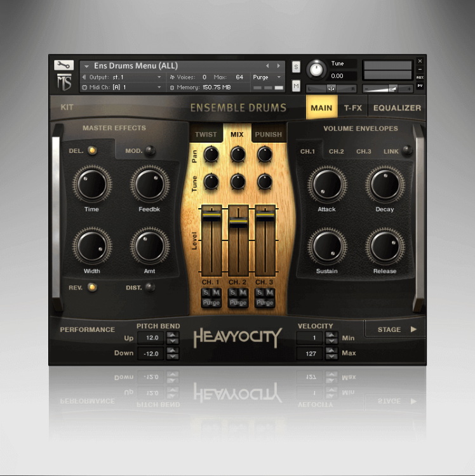Click the CH. 3 level fader
This screenshot has height=476, width=475.
click(265, 216)
